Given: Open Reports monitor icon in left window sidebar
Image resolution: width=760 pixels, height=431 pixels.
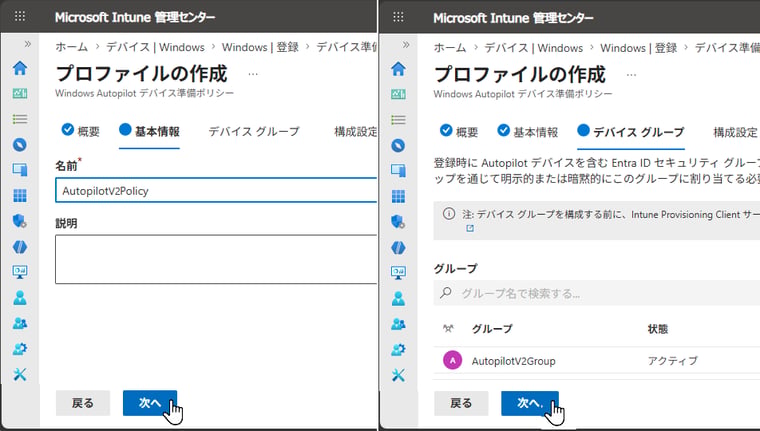Looking at the screenshot, I should point(20,272).
